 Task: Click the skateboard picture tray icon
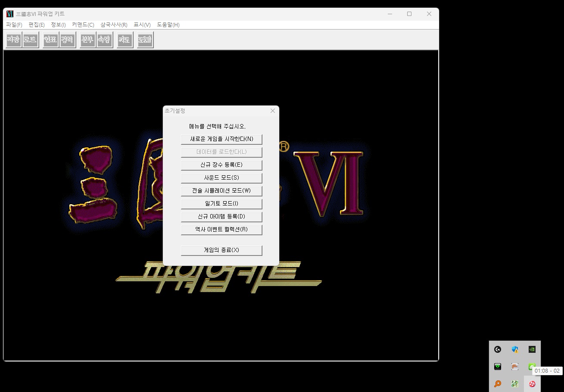click(x=515, y=384)
